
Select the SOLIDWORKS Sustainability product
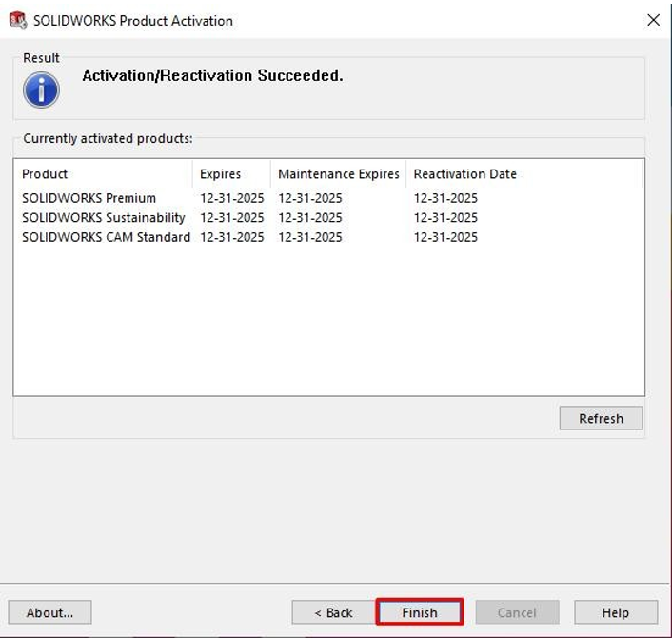[104, 218]
